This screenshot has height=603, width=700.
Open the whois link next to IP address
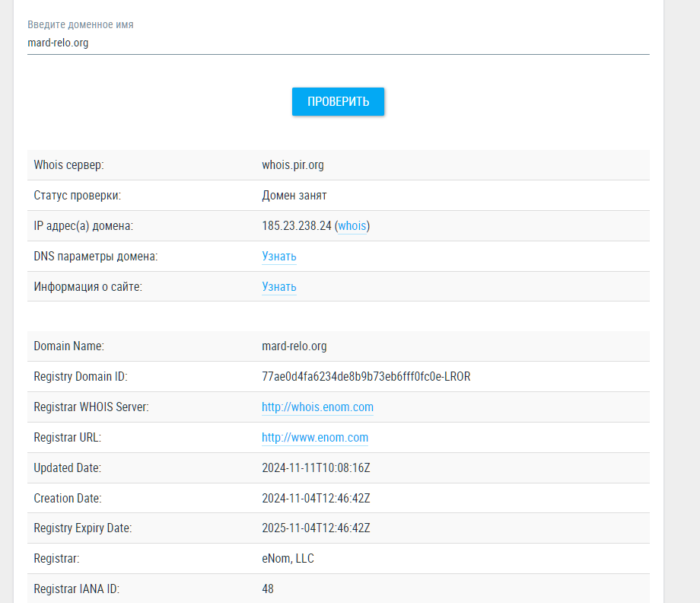click(352, 226)
